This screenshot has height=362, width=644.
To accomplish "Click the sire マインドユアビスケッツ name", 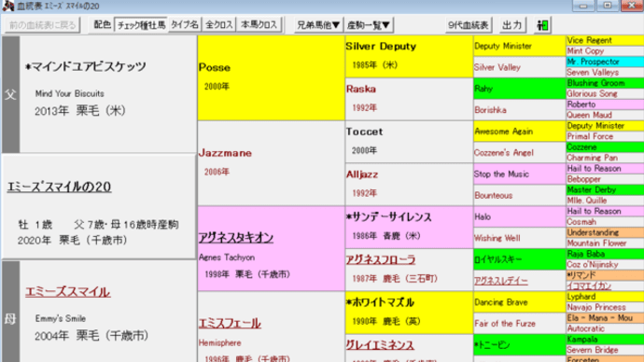I will coord(86,66).
